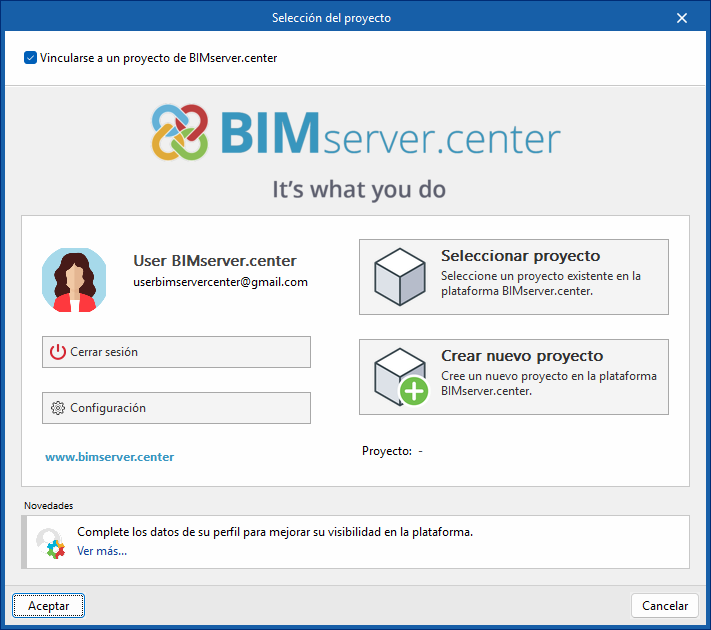The width and height of the screenshot is (711, 630).
Task: Click the Cerrar sesión button
Action: click(176, 352)
